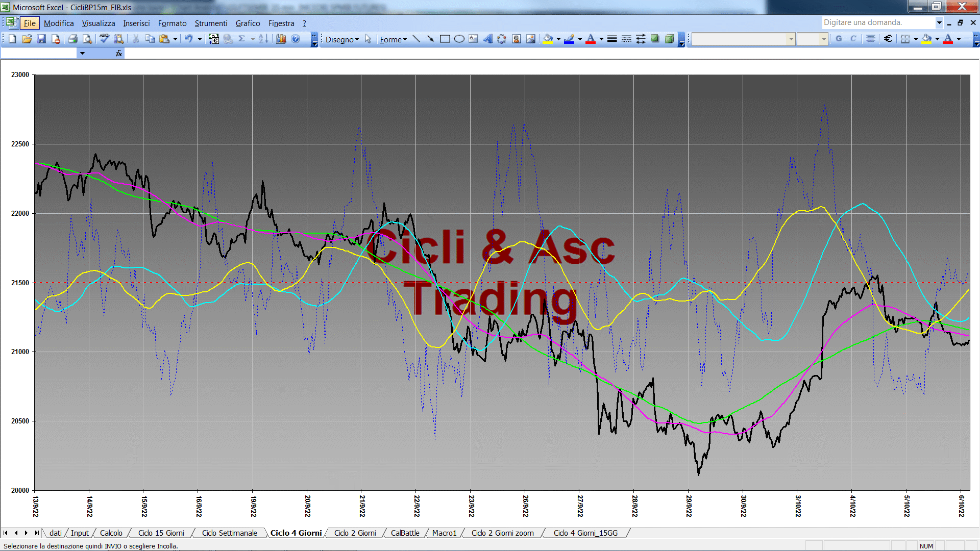Save the workbook with the floppy icon
Image resolution: width=980 pixels, height=551 pixels.
(x=41, y=39)
